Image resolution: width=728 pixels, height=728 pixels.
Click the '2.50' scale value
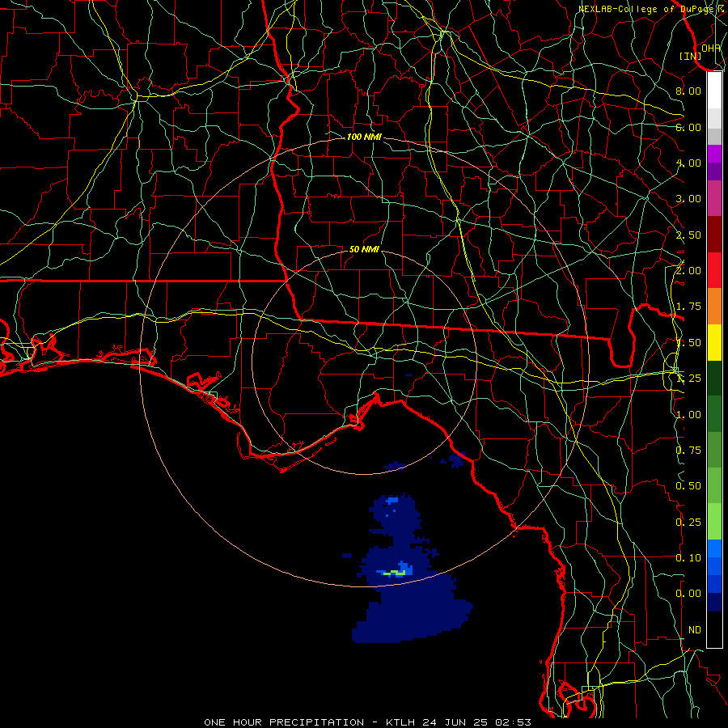pyautogui.click(x=688, y=235)
